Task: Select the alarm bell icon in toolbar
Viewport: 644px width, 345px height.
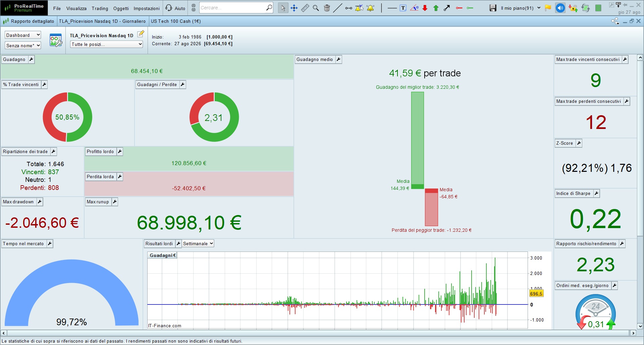Action: (x=370, y=8)
